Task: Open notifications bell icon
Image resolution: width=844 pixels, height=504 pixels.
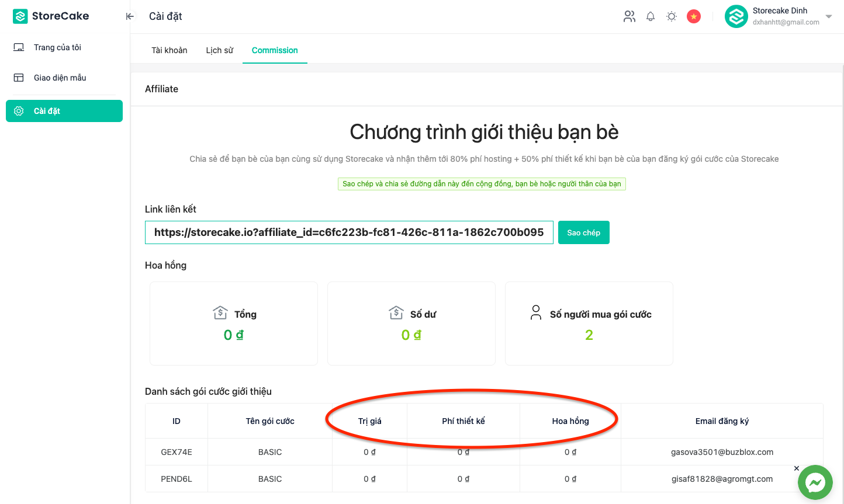Action: 651,16
